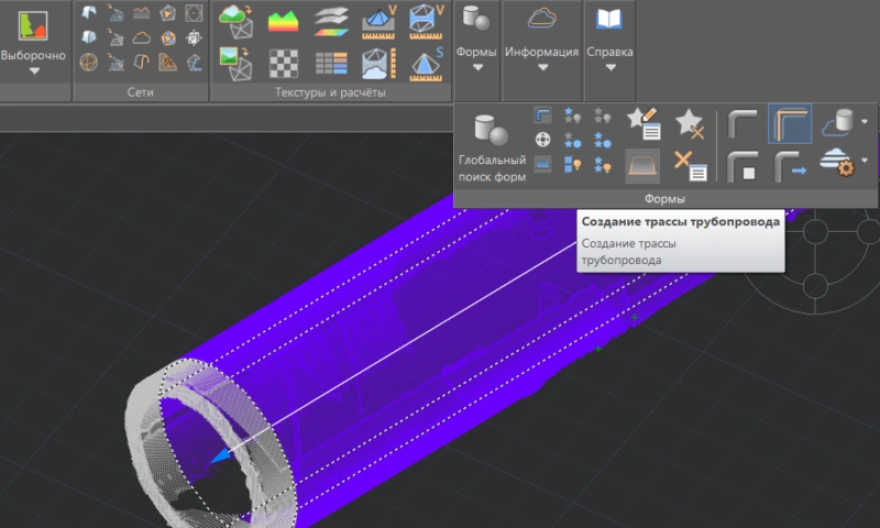Image resolution: width=880 pixels, height=528 pixels.
Task: Open the cloud with gear settings dropdown
Action: pyautogui.click(x=864, y=162)
